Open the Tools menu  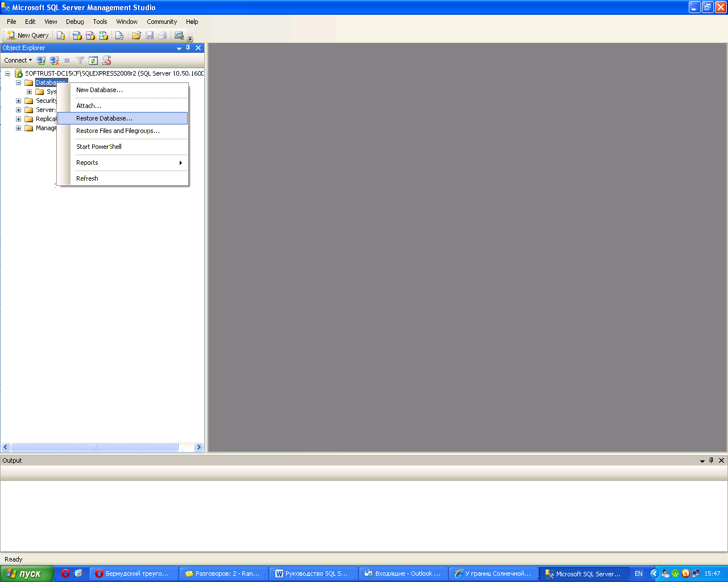(x=100, y=22)
